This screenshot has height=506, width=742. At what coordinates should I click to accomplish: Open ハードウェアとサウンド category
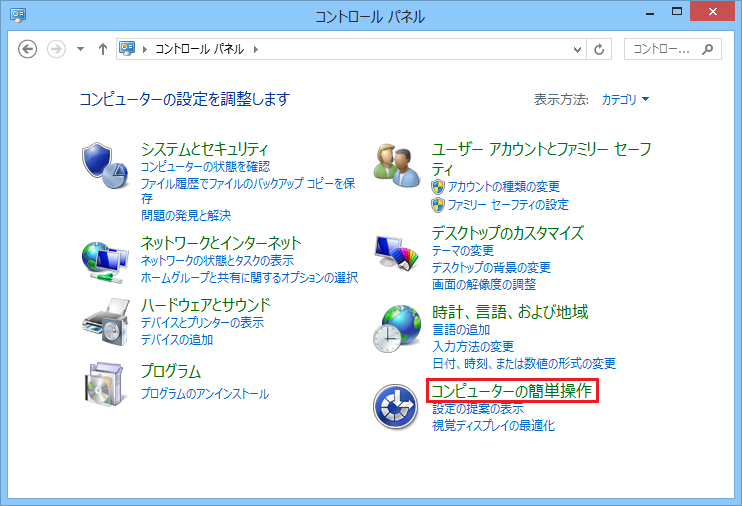(205, 305)
